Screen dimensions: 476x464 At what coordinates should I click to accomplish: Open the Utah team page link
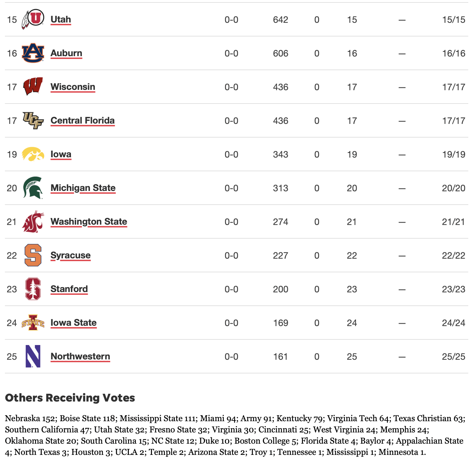tap(60, 19)
